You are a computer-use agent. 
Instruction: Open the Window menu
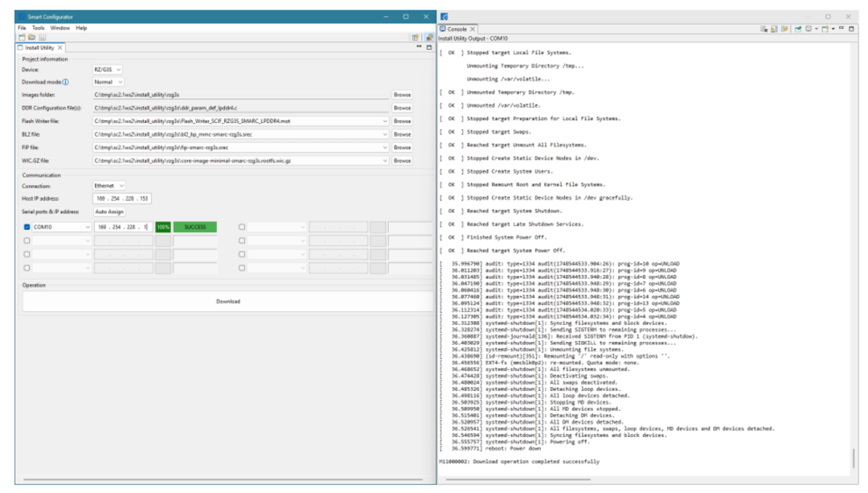coord(59,27)
